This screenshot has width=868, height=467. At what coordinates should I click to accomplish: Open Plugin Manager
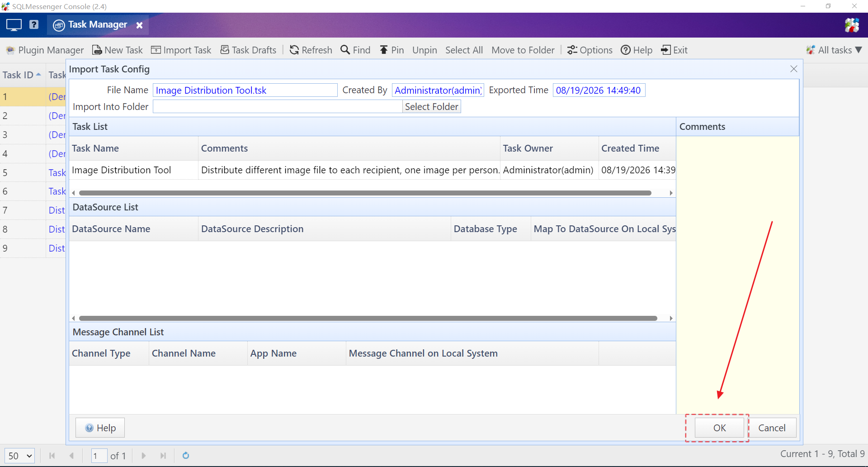(x=45, y=50)
